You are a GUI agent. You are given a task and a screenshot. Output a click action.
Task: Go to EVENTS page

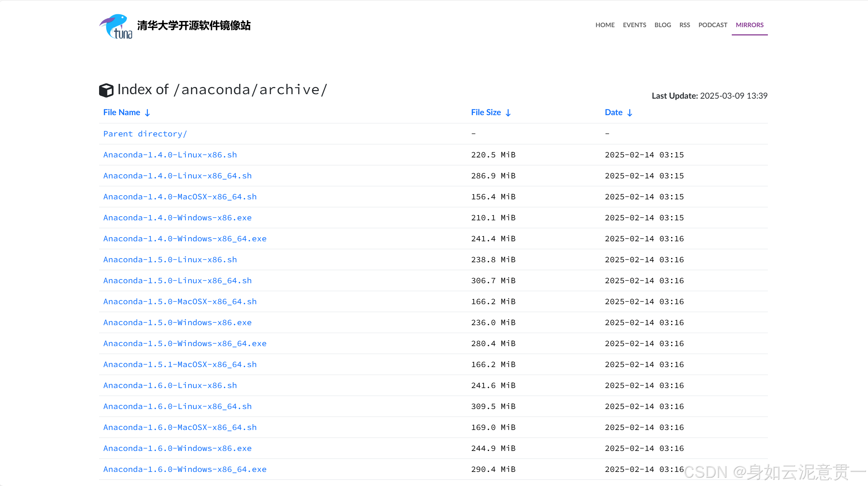point(634,25)
